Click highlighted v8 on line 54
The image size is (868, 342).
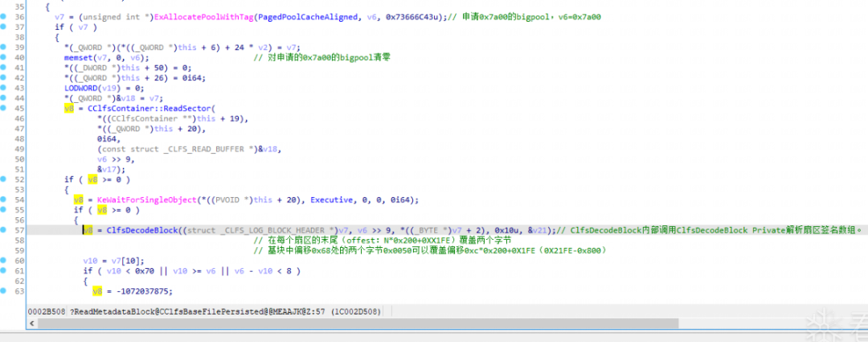[79, 200]
